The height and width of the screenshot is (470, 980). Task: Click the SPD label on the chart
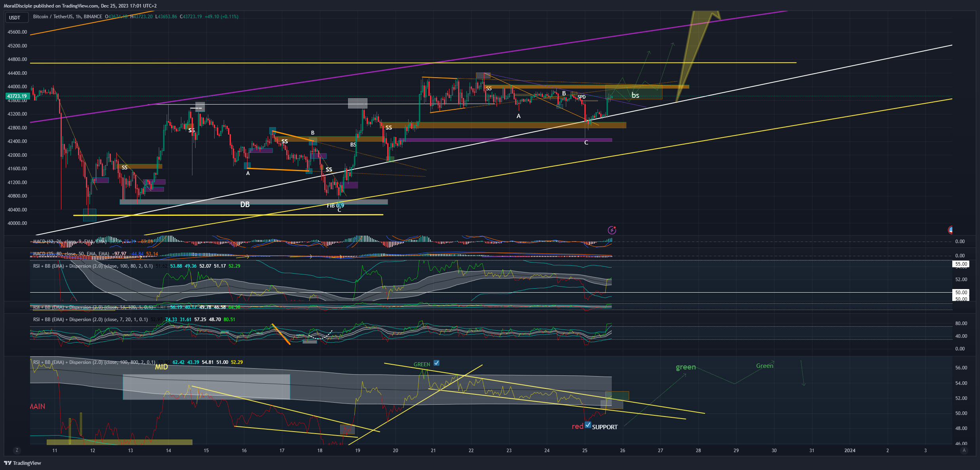pos(581,97)
